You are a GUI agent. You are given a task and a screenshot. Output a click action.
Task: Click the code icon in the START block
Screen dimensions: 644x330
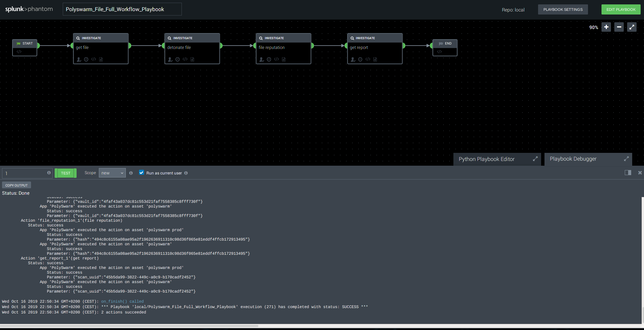pyautogui.click(x=19, y=52)
